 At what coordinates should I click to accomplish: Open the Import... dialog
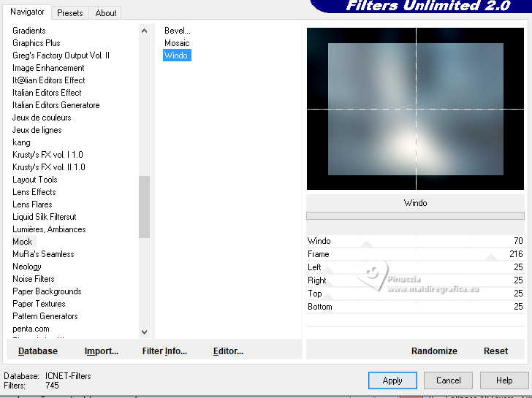102,351
